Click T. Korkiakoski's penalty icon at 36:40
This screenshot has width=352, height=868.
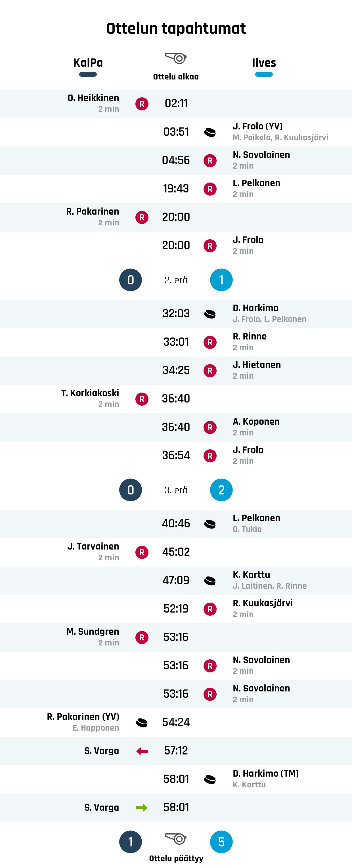coord(142,399)
